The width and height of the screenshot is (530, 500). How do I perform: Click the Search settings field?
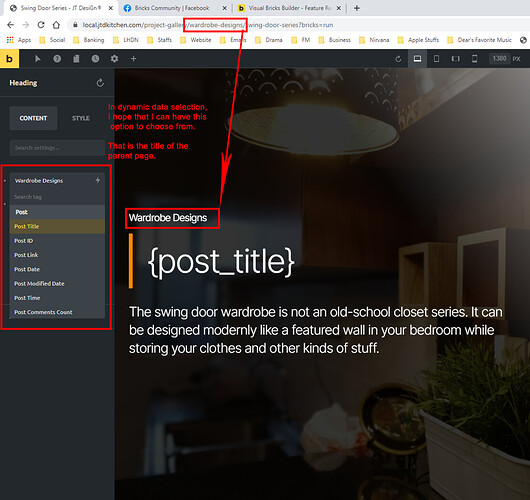57,148
